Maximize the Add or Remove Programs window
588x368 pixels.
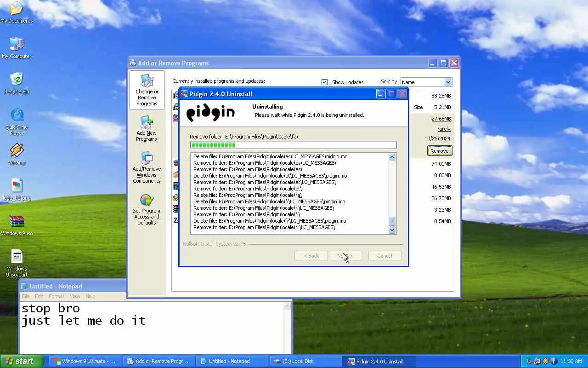click(443, 63)
